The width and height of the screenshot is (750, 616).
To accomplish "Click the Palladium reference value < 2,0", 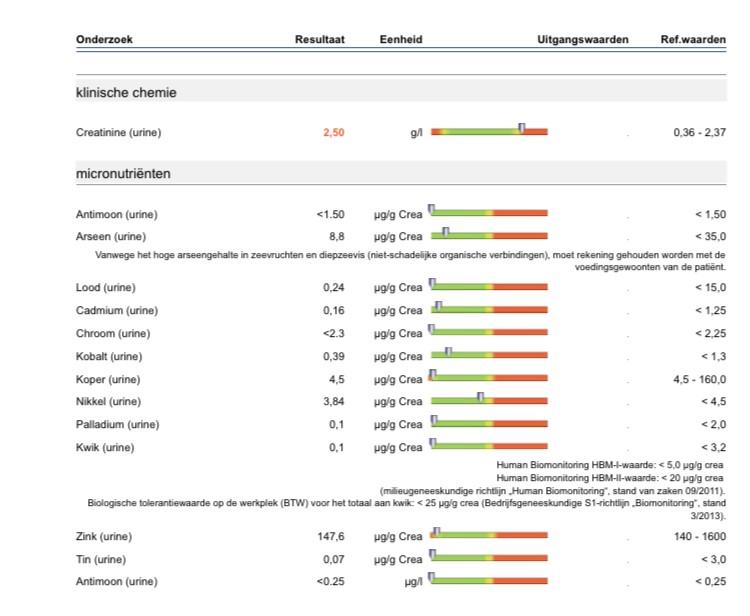I will pyautogui.click(x=713, y=424).
